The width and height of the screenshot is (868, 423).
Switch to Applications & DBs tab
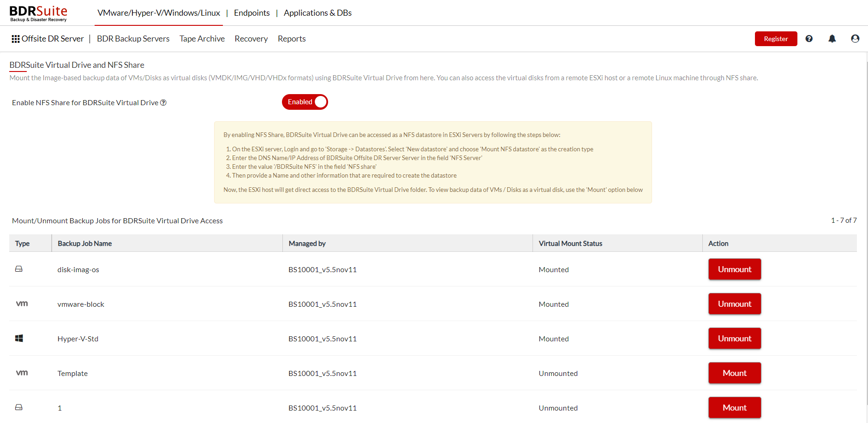click(317, 13)
